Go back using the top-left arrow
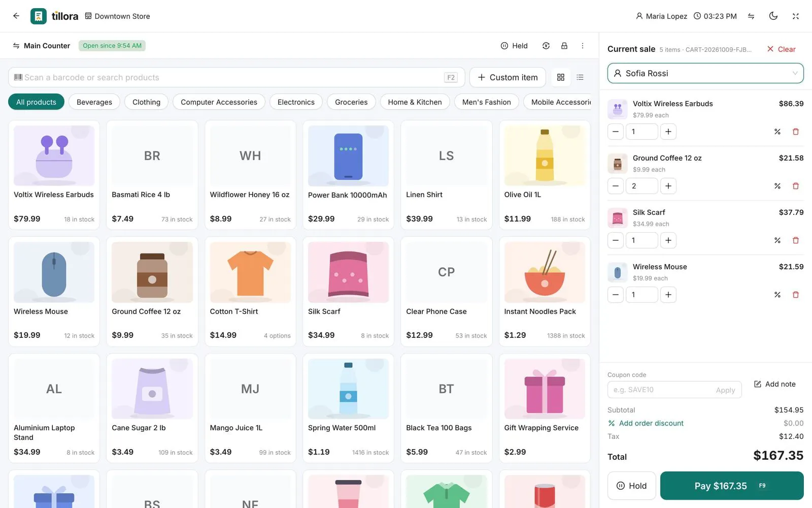Screen dimensions: 812x508 click(16, 16)
